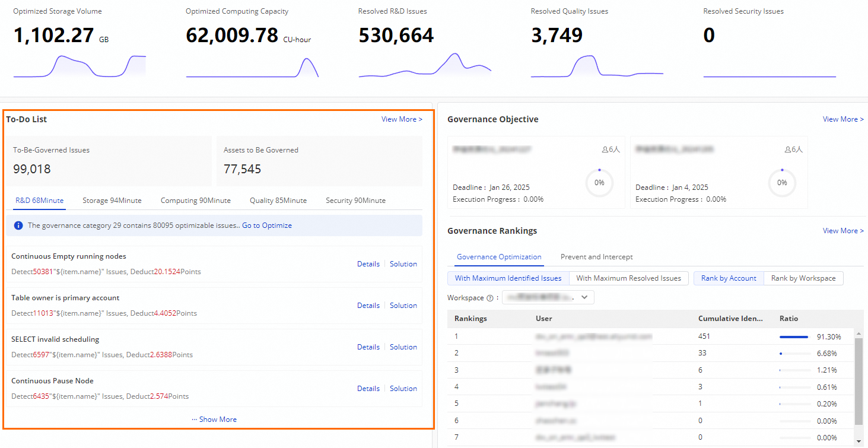This screenshot has height=448, width=868.
Task: Select the Governance Optimization tab
Action: pos(499,257)
